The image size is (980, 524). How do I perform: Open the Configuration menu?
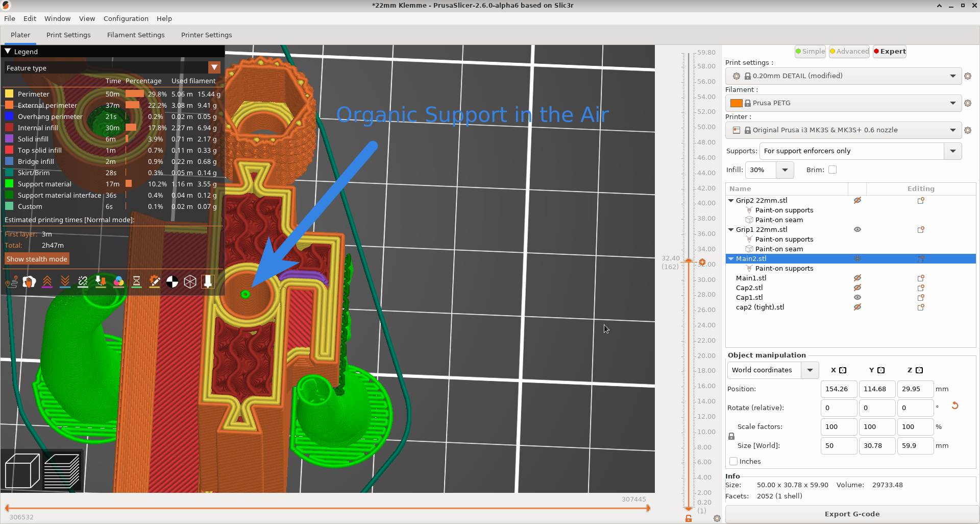[x=126, y=19]
